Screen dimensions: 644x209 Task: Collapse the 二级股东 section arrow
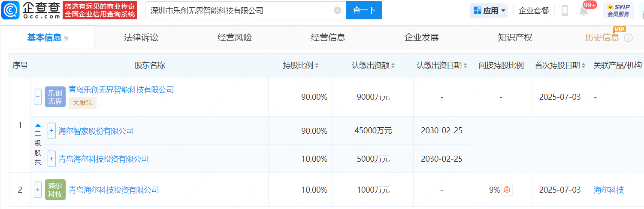coord(38,126)
